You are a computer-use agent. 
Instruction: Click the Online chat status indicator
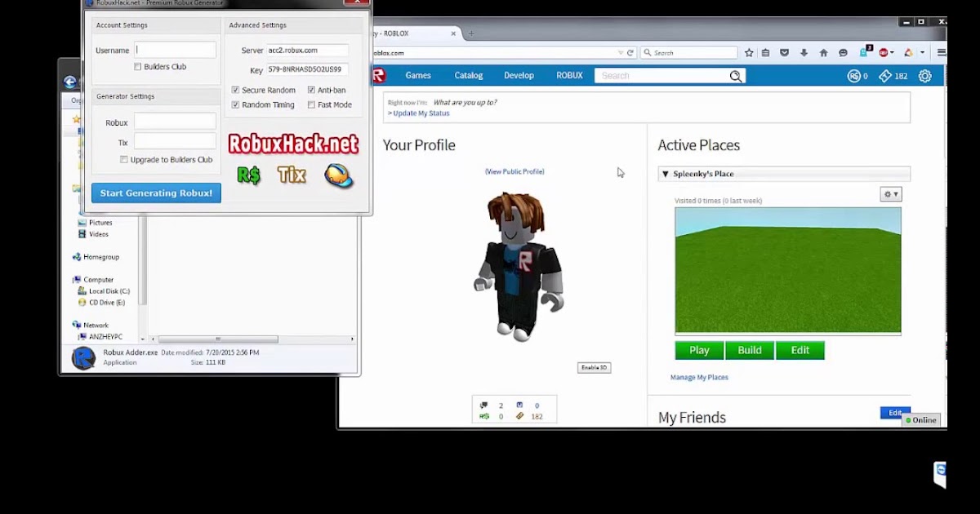[x=922, y=420]
